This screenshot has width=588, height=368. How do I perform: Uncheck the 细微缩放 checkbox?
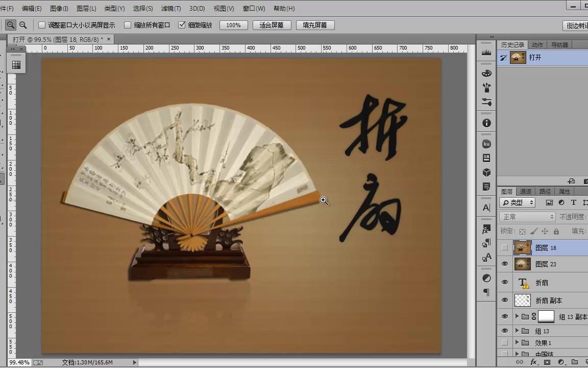[x=182, y=25]
